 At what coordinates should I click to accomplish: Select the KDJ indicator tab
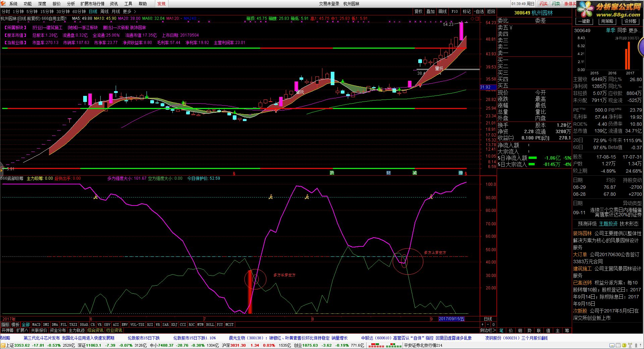[174, 325]
